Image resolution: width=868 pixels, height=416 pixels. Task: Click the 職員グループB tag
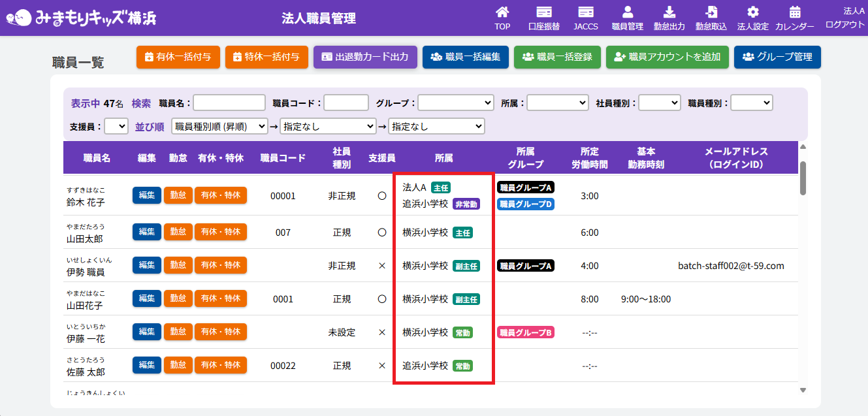click(526, 332)
